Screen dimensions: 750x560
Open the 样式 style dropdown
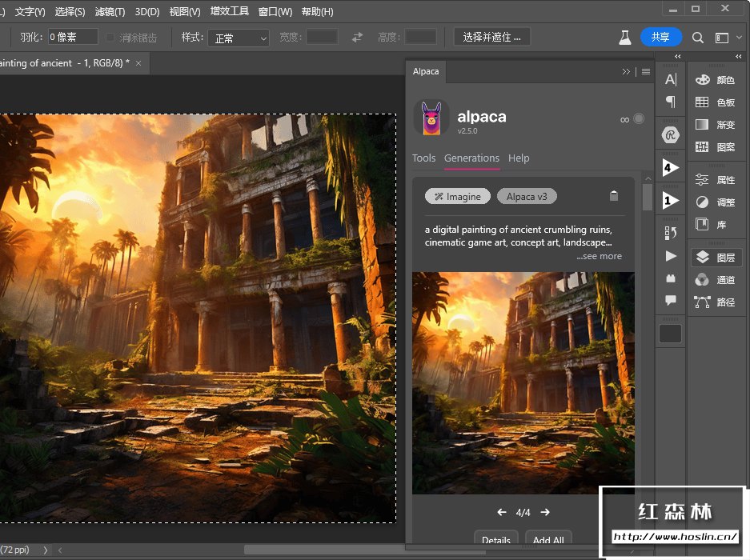[x=239, y=38]
